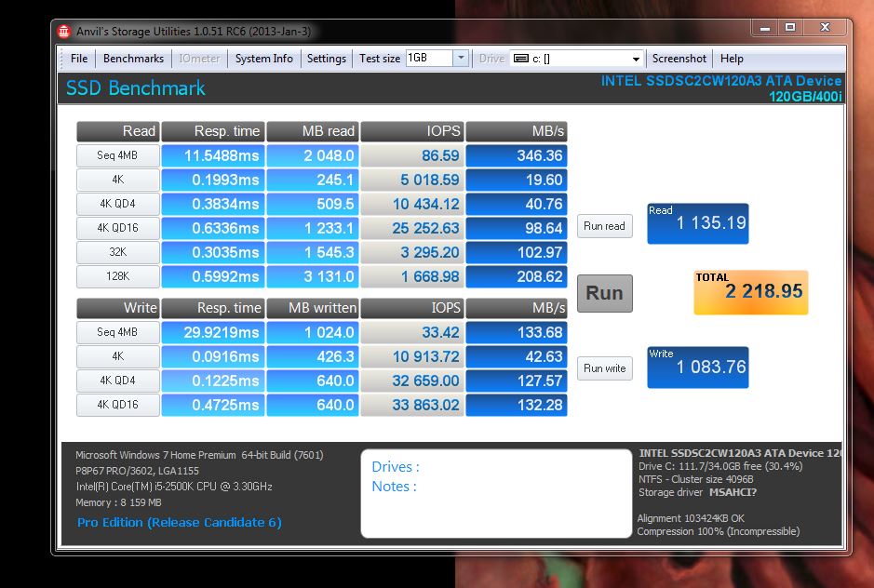Click the MB written column header
The height and width of the screenshot is (588, 874).
tap(313, 308)
